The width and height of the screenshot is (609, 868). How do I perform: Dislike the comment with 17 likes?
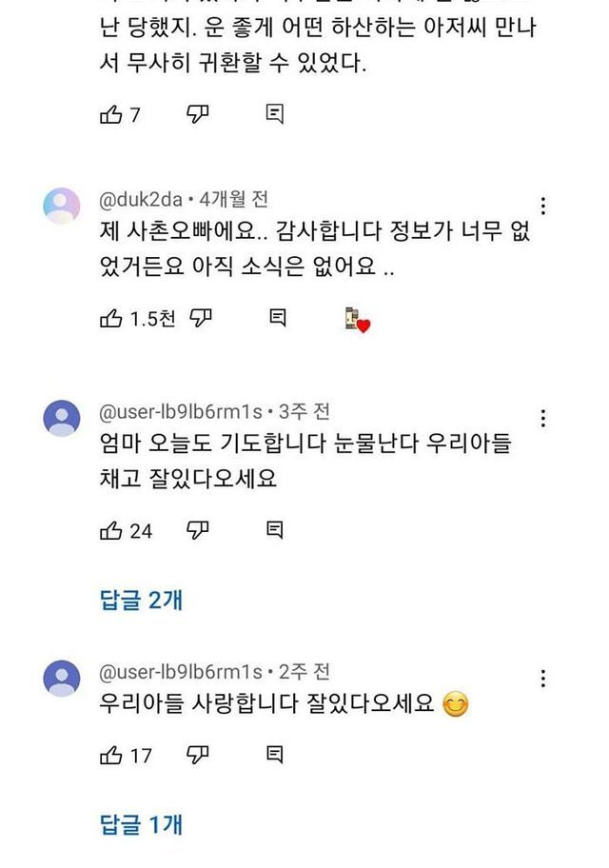[198, 756]
